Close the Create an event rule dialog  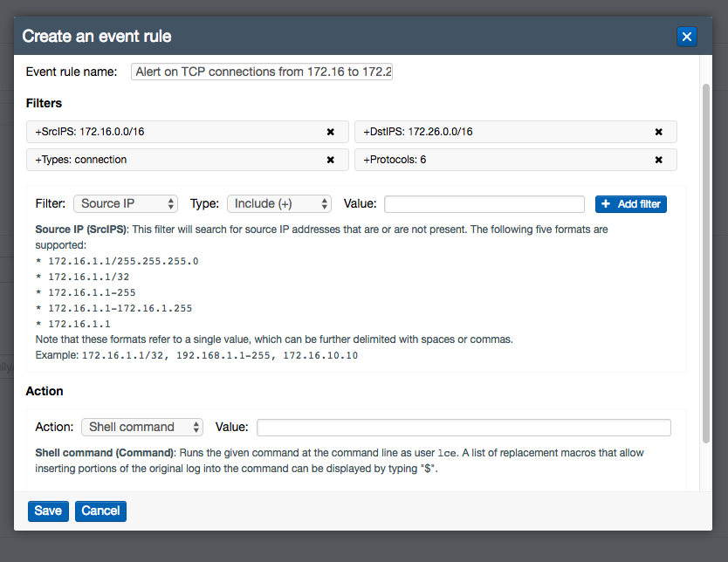coord(687,36)
